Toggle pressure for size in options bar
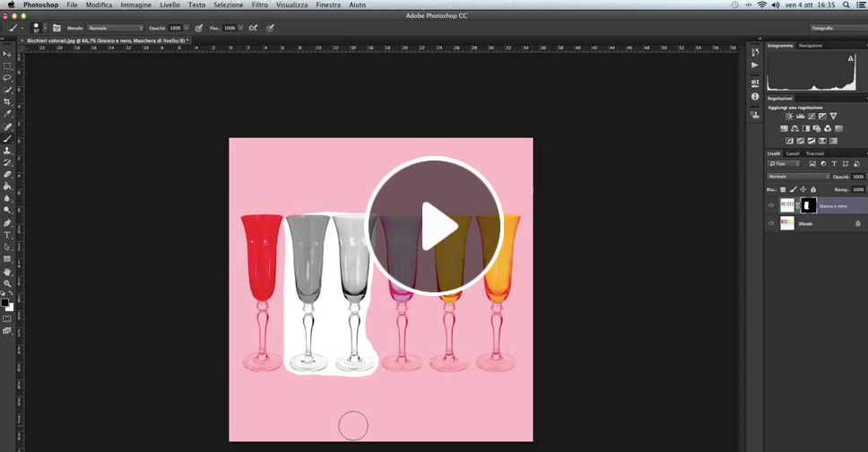Viewport: 868px width, 452px height. (270, 28)
